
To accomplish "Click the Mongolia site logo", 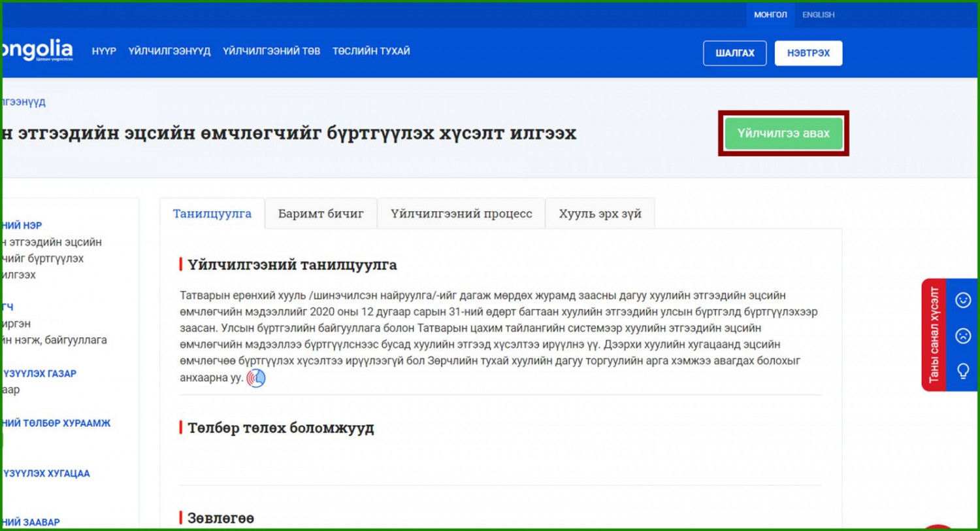I will pyautogui.click(x=37, y=51).
